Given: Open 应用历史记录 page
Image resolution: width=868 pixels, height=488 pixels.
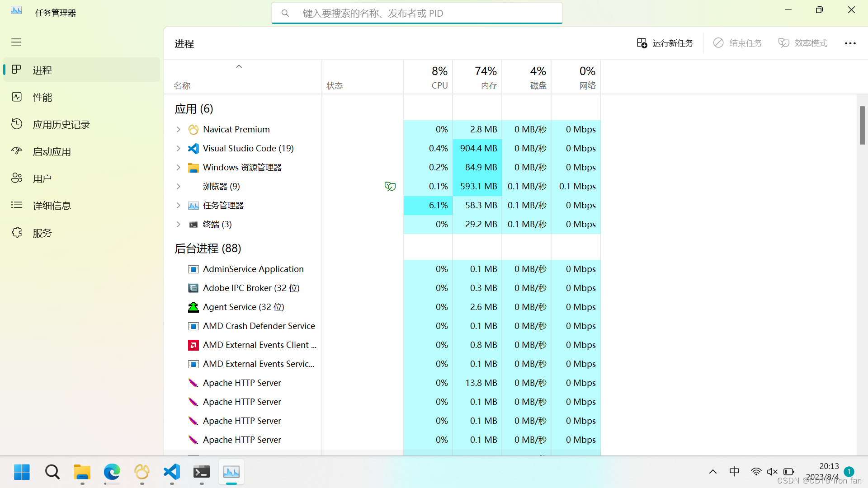Looking at the screenshot, I should tap(82, 124).
